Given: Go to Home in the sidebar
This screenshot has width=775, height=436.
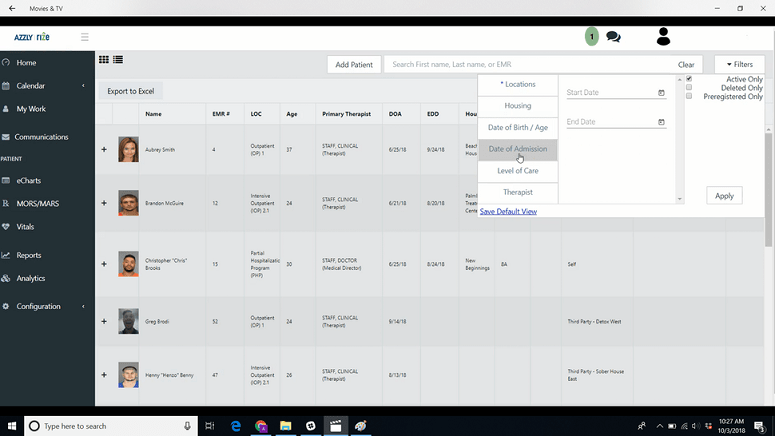Looking at the screenshot, I should pos(26,63).
